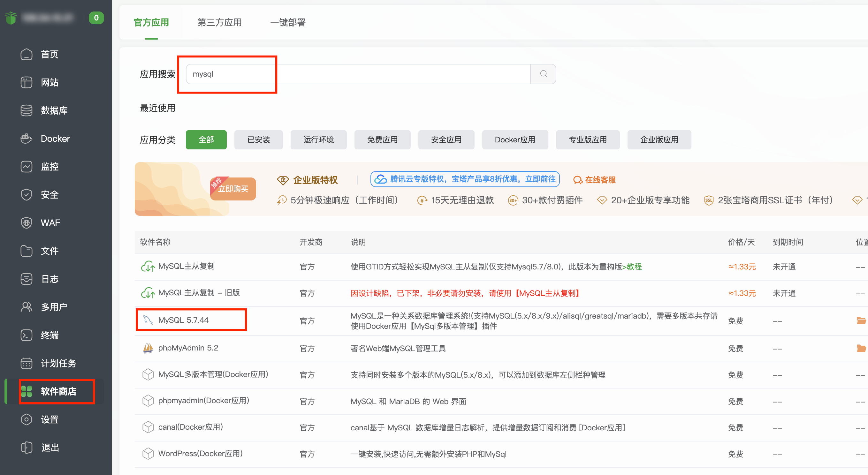868x475 pixels.
Task: Click the logout icon in sidebar
Action: pyautogui.click(x=26, y=448)
